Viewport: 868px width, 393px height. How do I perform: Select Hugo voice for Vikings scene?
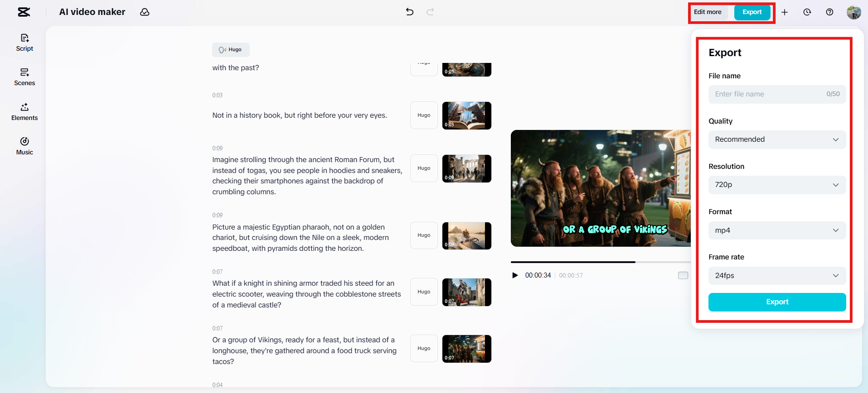point(424,349)
